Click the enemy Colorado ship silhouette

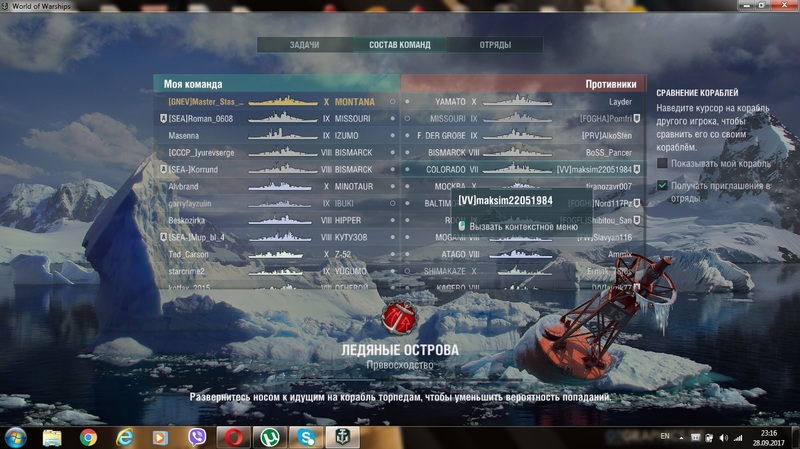(x=517, y=168)
